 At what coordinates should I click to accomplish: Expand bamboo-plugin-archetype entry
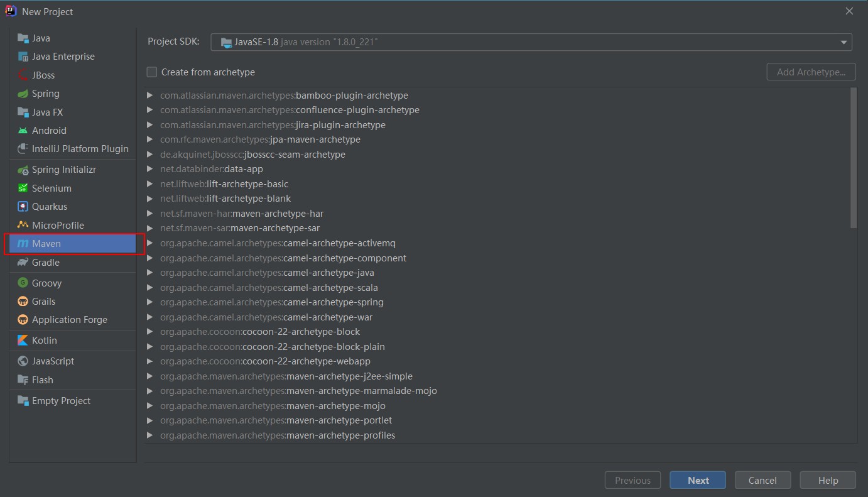150,96
